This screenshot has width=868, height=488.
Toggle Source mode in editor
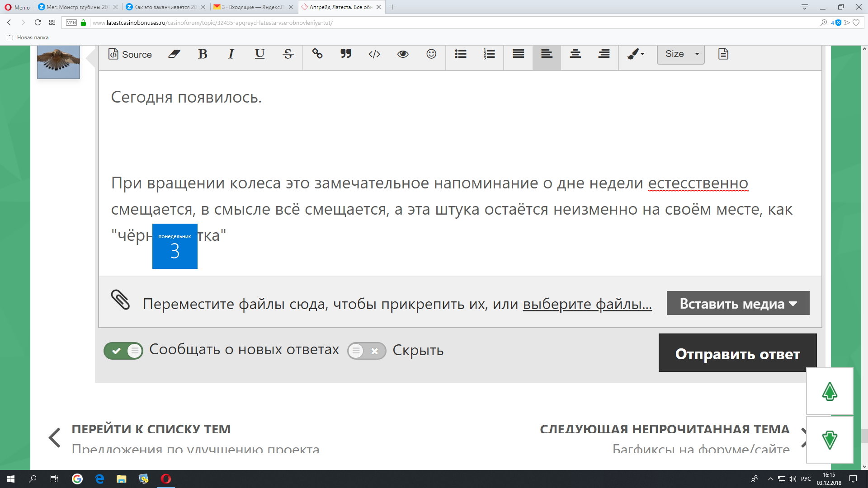click(130, 54)
